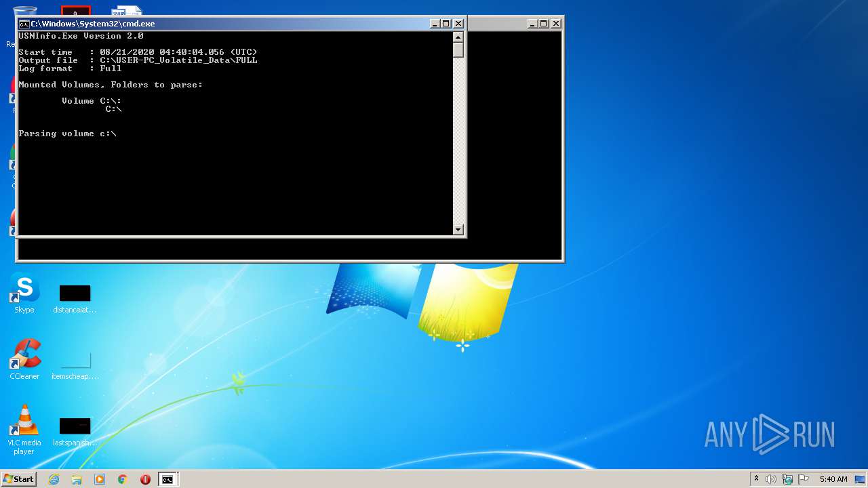This screenshot has height=488, width=868.
Task: Minimize the background console window
Action: click(x=532, y=24)
